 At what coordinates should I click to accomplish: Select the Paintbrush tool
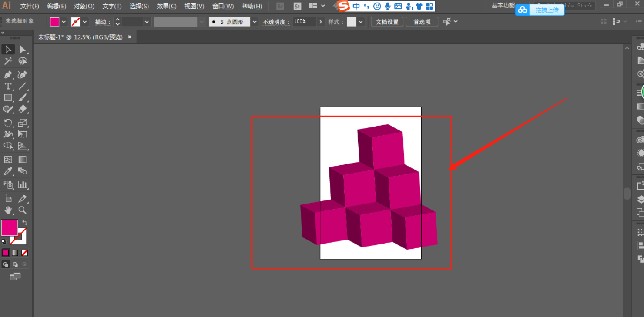(23, 98)
